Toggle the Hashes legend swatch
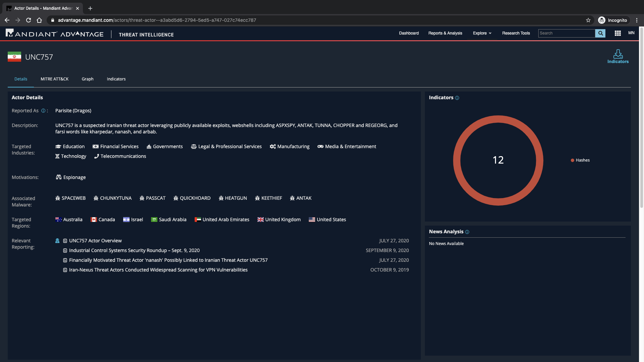 (572, 160)
